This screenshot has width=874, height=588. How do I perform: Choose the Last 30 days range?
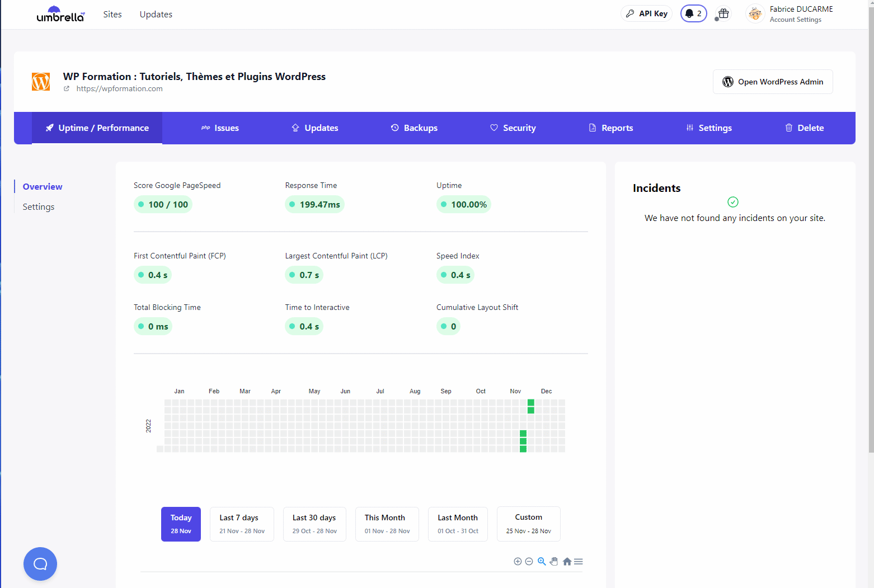pyautogui.click(x=314, y=524)
